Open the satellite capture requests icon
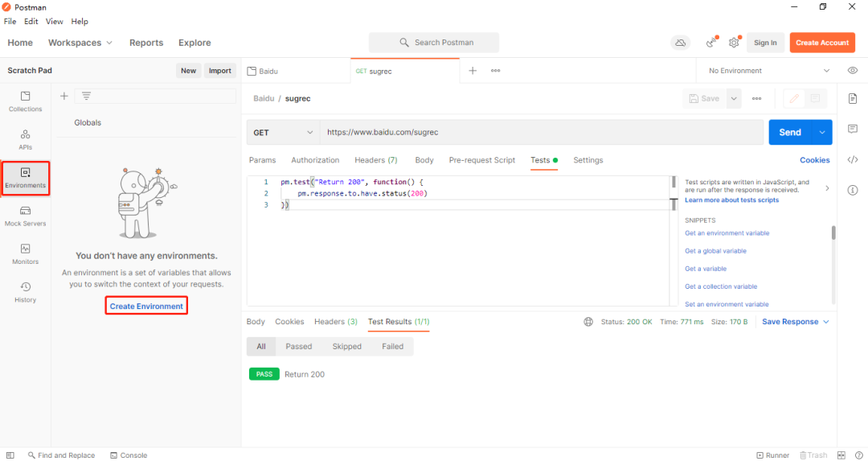Viewport: 868px width, 461px height. click(712, 43)
